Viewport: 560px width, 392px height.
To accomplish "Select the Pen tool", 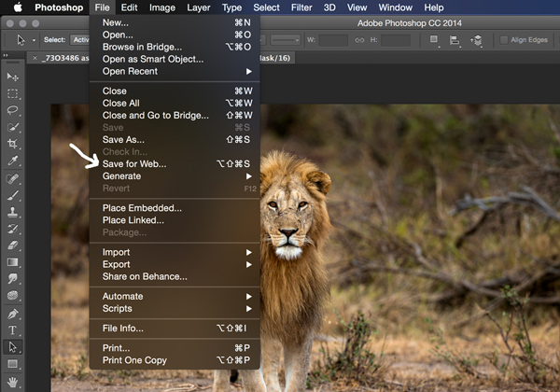I will 13,313.
